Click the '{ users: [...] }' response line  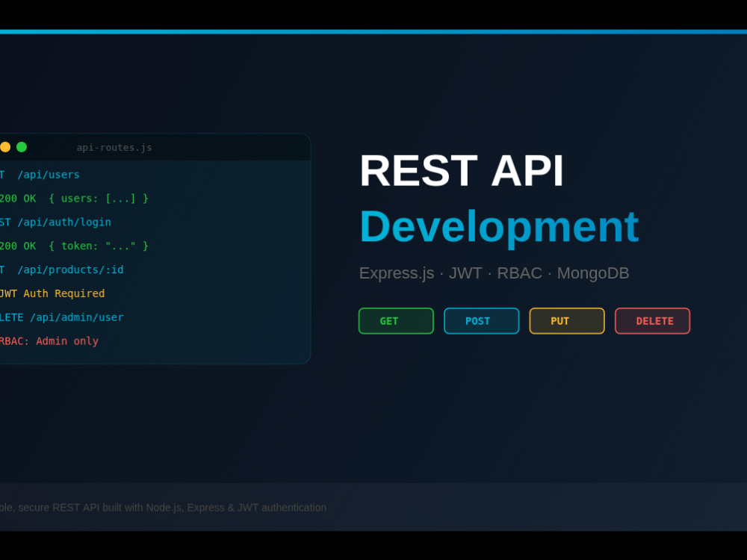[x=74, y=199]
